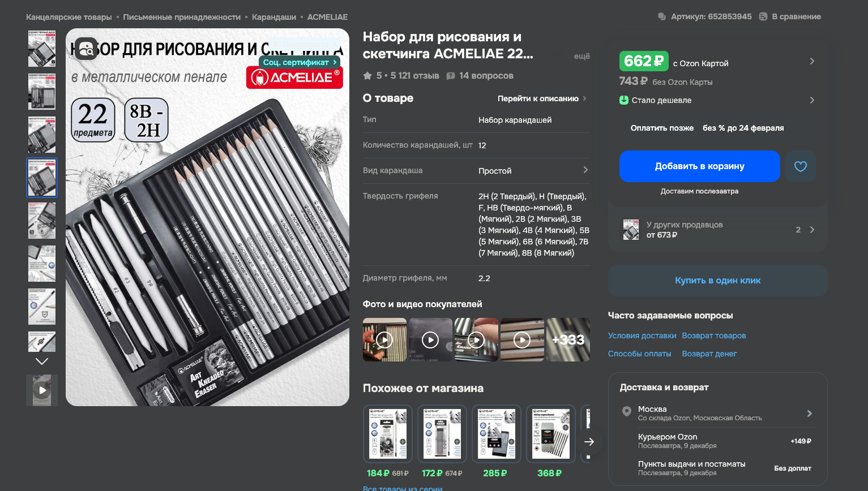Viewport: 868px width, 491px height.
Task: Open 'Канцелярские товары' breadcrumb
Action: coord(69,17)
